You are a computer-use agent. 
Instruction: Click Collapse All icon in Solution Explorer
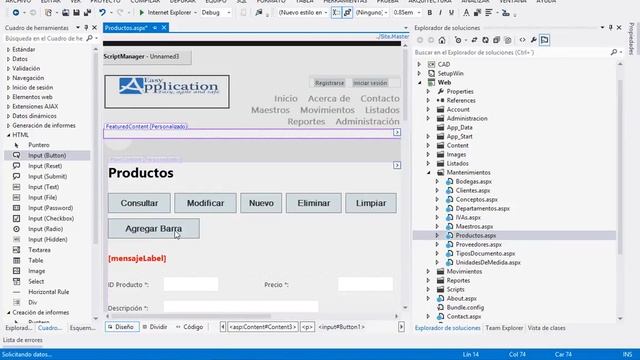click(x=496, y=40)
